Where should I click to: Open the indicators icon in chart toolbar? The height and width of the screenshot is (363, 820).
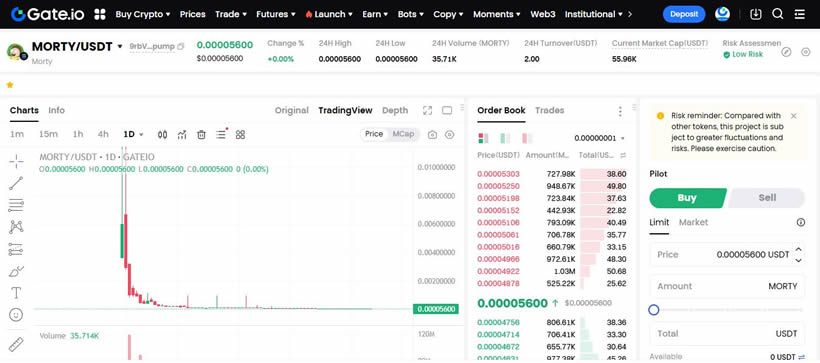click(x=182, y=134)
